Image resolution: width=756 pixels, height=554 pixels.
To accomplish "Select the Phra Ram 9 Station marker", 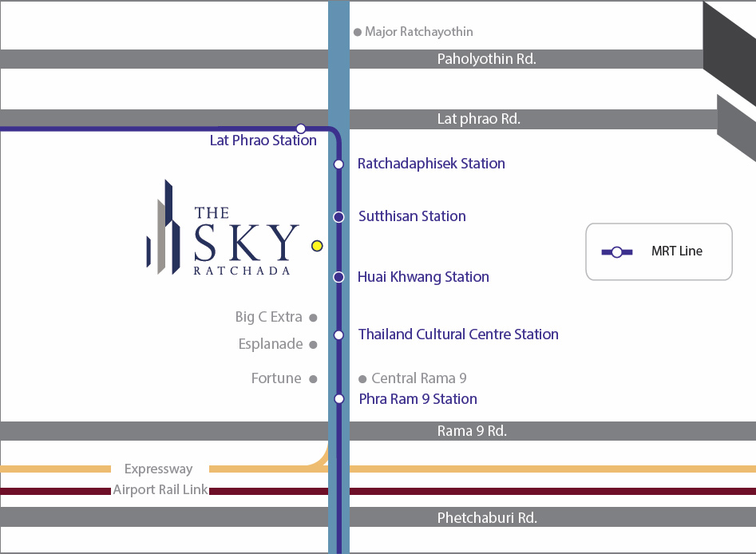I will (338, 398).
